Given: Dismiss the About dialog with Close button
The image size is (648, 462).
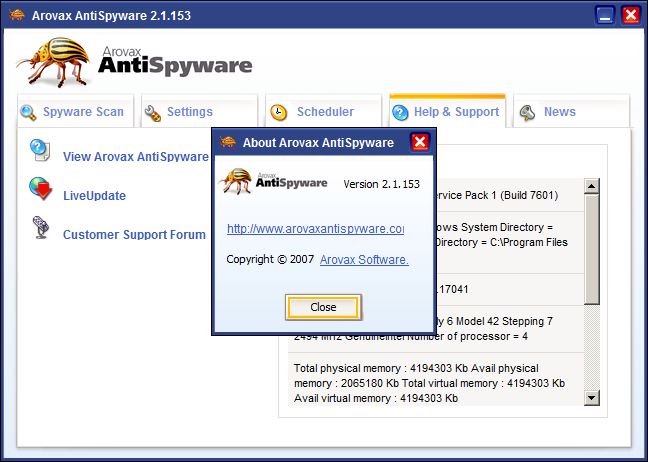Looking at the screenshot, I should pyautogui.click(x=323, y=307).
